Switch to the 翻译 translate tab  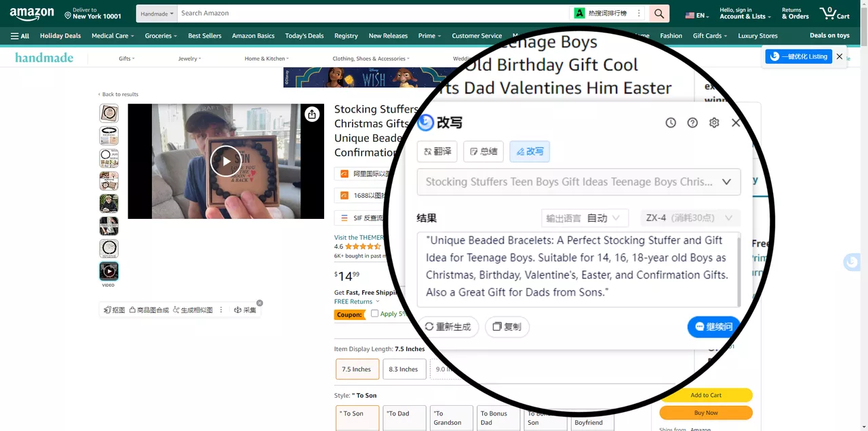[x=437, y=152]
